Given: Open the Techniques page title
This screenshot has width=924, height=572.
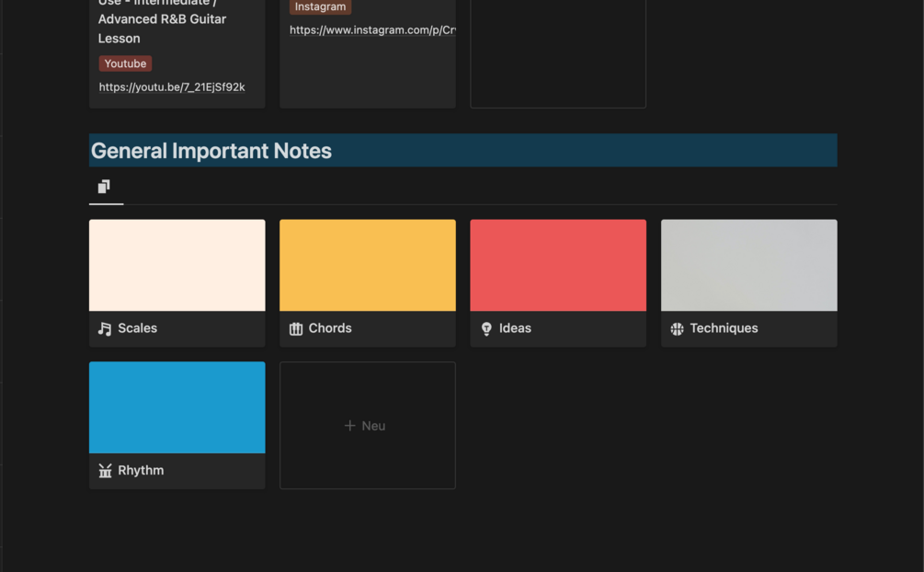Looking at the screenshot, I should pos(724,328).
